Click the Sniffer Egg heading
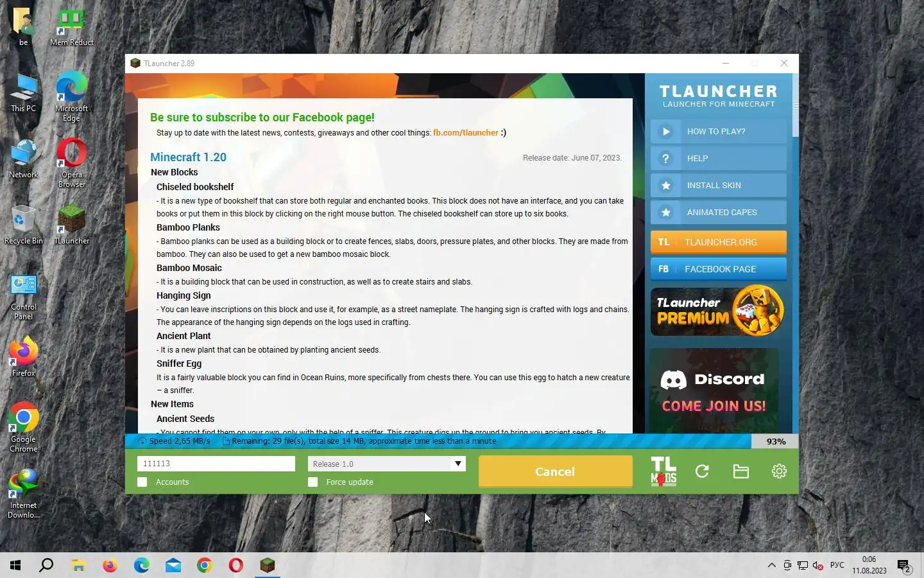 179,363
